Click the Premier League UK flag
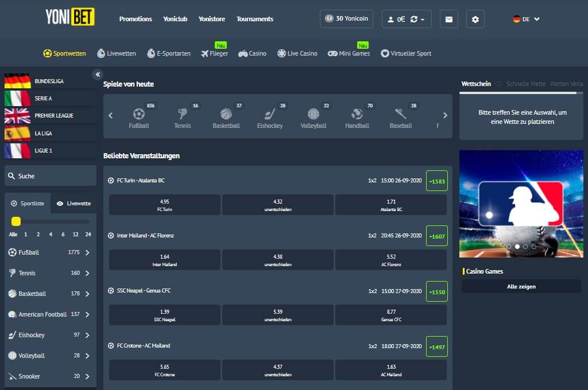Screen dimensions: 588x390 point(17,116)
